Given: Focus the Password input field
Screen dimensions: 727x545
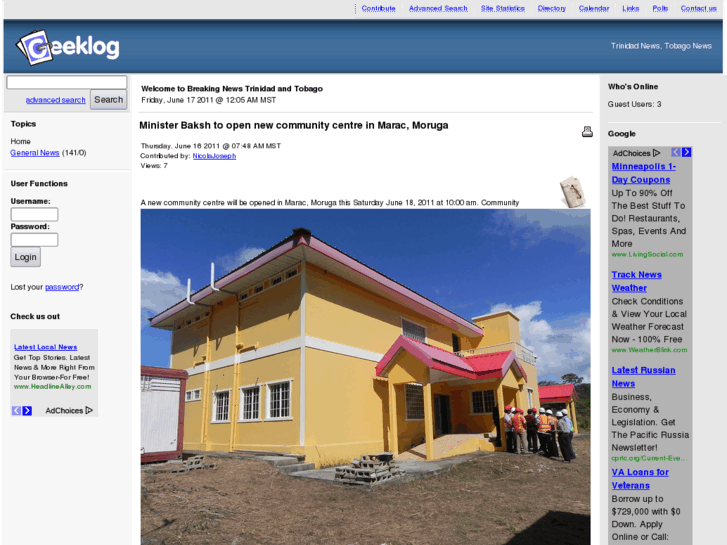Looking at the screenshot, I should pyautogui.click(x=34, y=240).
